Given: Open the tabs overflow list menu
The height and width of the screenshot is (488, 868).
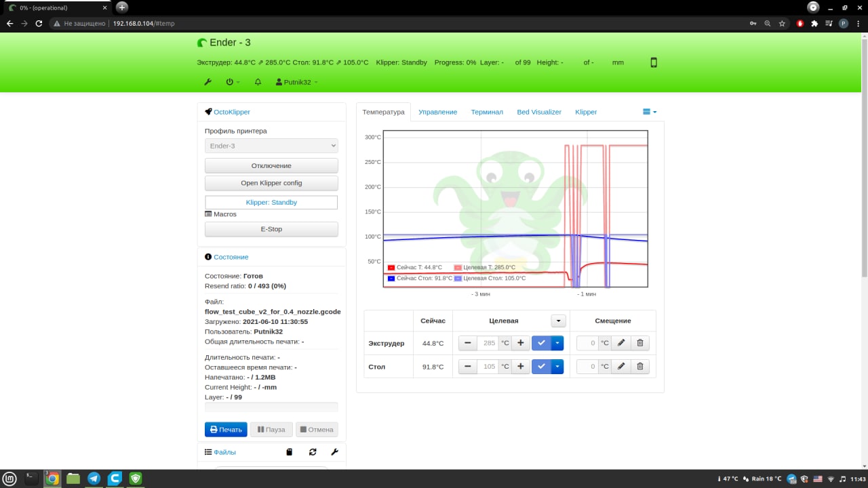Looking at the screenshot, I should click(650, 112).
